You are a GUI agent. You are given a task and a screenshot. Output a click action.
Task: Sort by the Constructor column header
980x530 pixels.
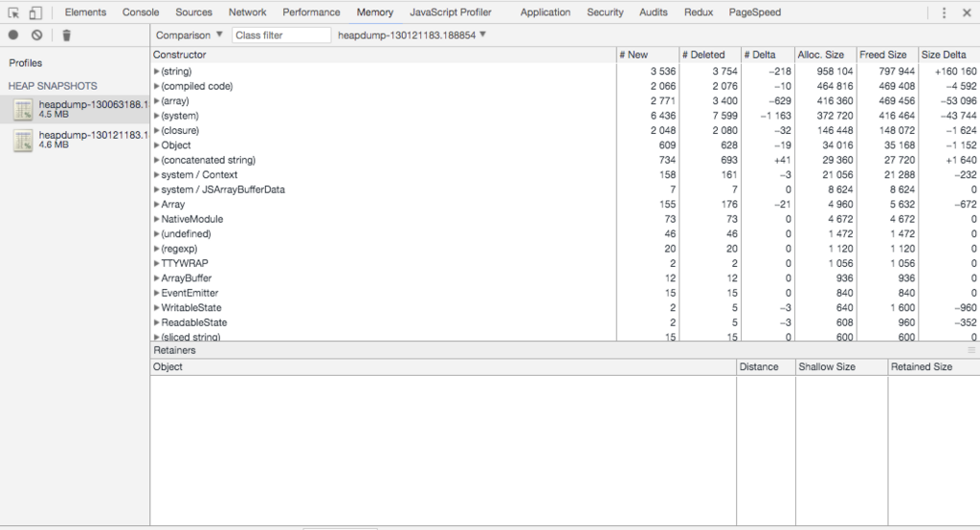pyautogui.click(x=383, y=55)
